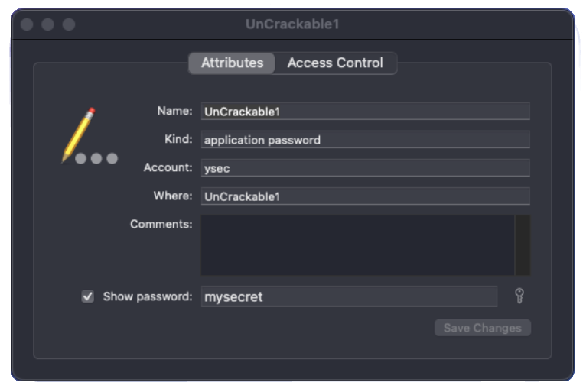583x392 pixels.
Task: Focus the Kind field showing application password
Action: tap(365, 140)
